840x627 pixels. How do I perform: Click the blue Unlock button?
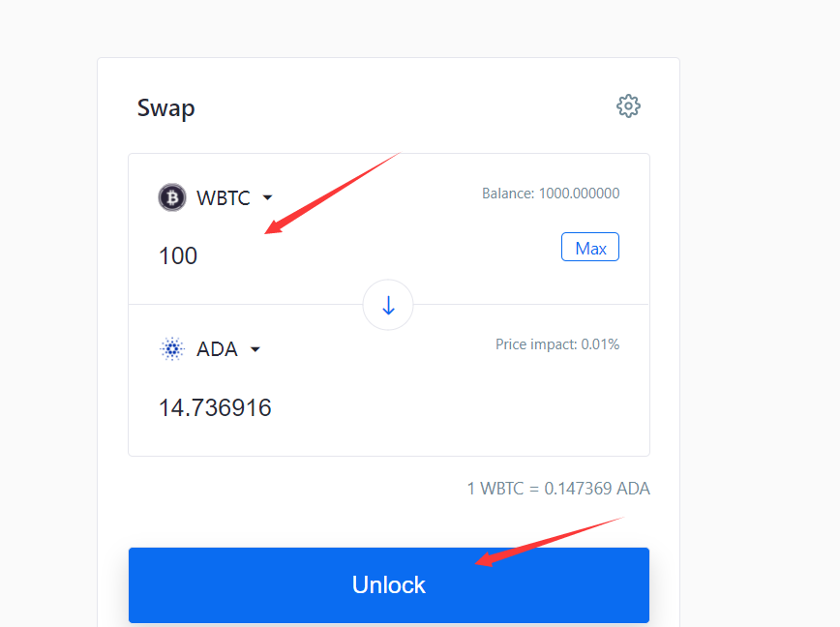tap(389, 584)
